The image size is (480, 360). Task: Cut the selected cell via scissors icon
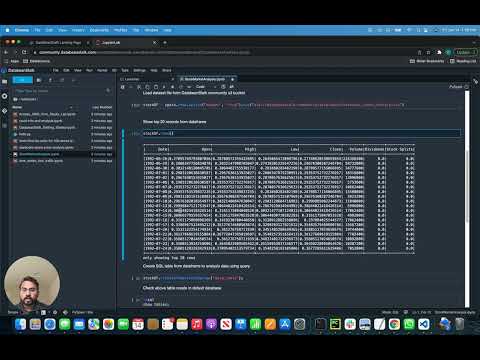139,87
